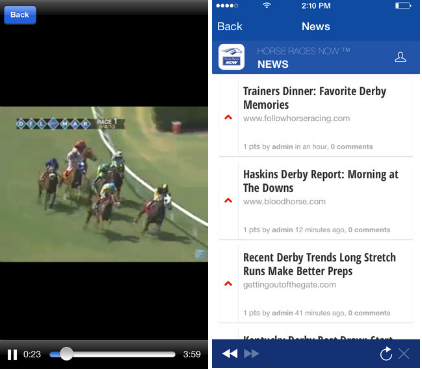Open the user profile icon
This screenshot has height=370, width=422.
(400, 57)
